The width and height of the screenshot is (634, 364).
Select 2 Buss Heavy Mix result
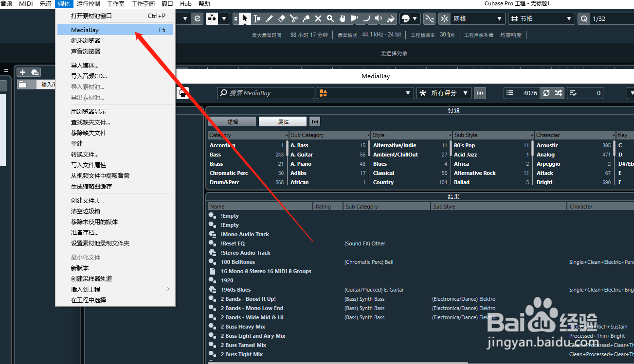243,327
